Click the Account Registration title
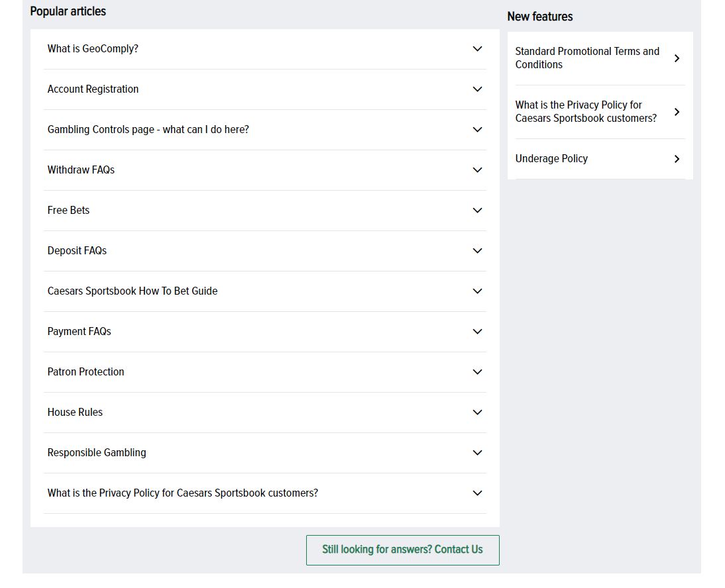The height and width of the screenshot is (588, 725). [93, 89]
